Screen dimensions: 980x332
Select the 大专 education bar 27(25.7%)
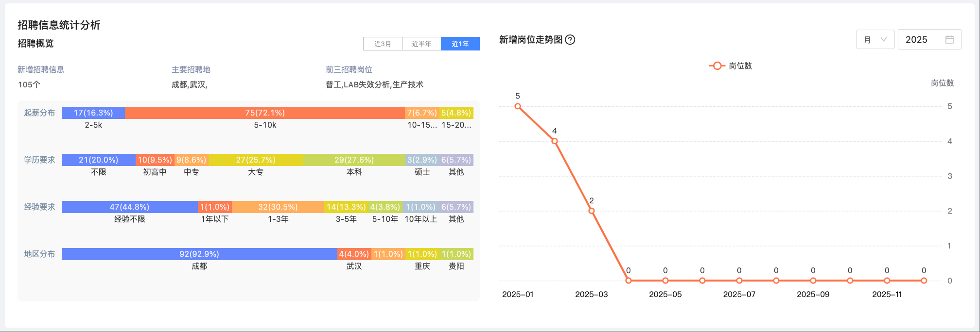click(256, 160)
